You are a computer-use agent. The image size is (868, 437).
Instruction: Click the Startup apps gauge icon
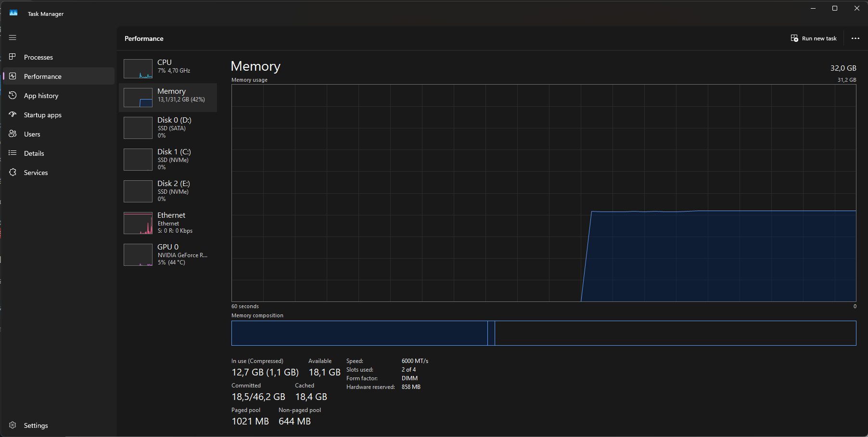13,114
